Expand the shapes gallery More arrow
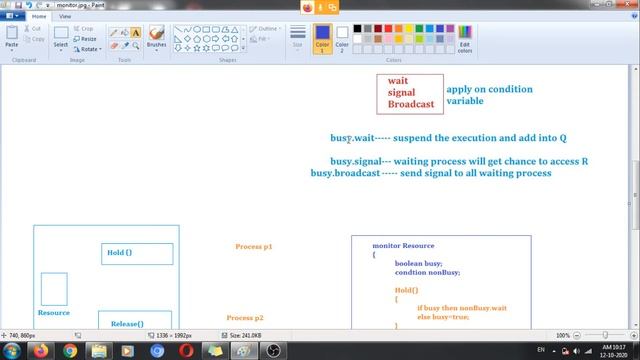Image resolution: width=640 pixels, height=360 pixels. point(244,48)
